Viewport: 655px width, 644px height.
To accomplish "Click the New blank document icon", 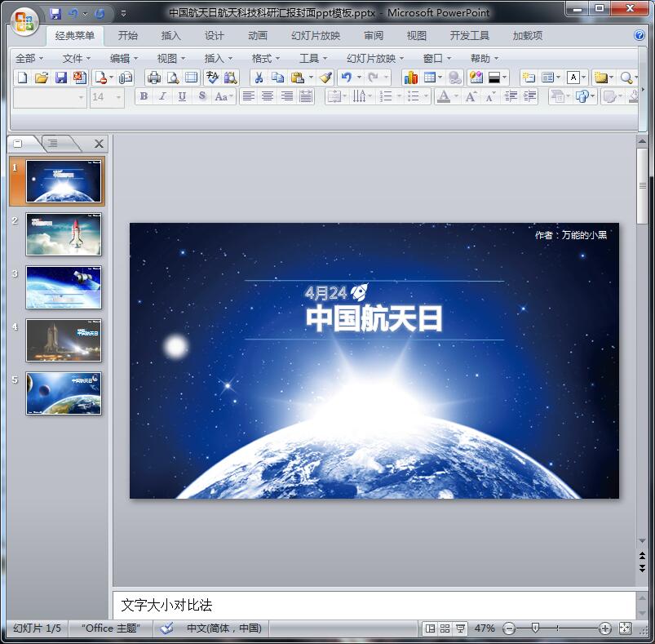I will coord(23,78).
